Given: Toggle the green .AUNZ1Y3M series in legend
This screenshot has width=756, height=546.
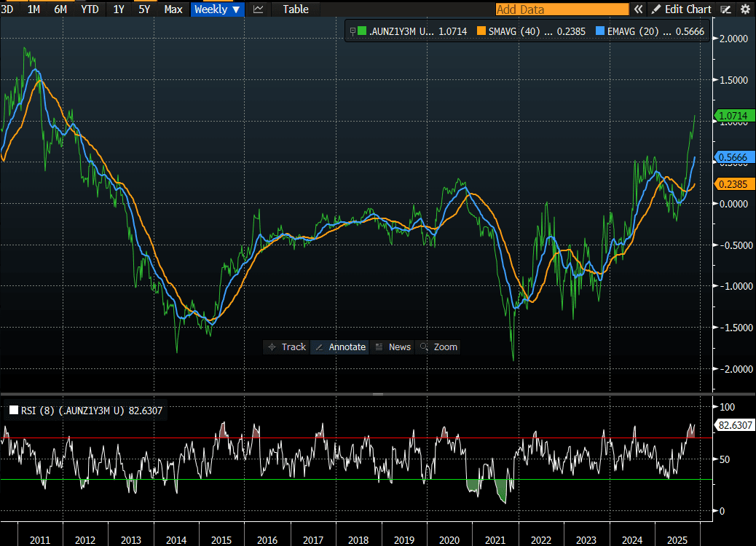Looking at the screenshot, I should point(362,31).
